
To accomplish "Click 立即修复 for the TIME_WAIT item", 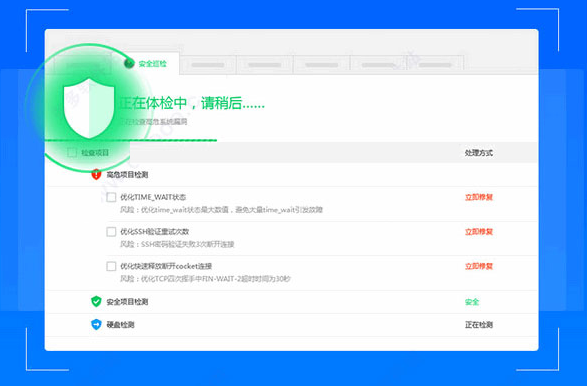I will click(x=479, y=197).
